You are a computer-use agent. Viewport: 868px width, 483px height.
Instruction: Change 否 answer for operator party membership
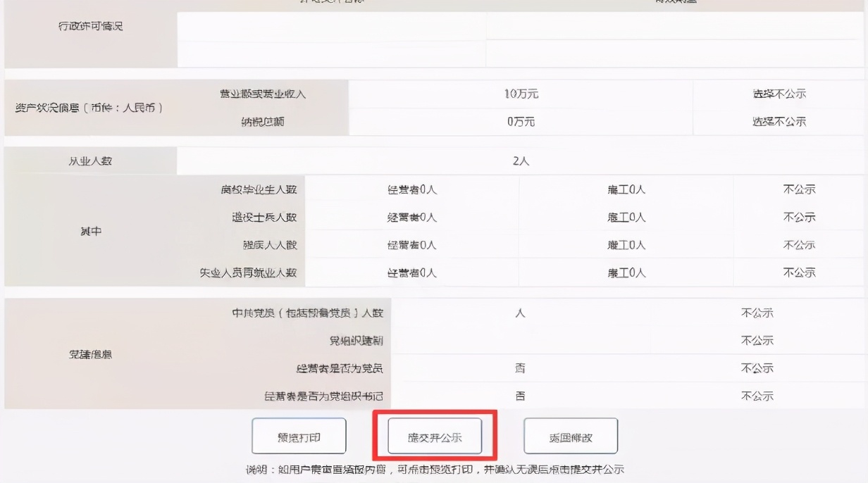521,368
